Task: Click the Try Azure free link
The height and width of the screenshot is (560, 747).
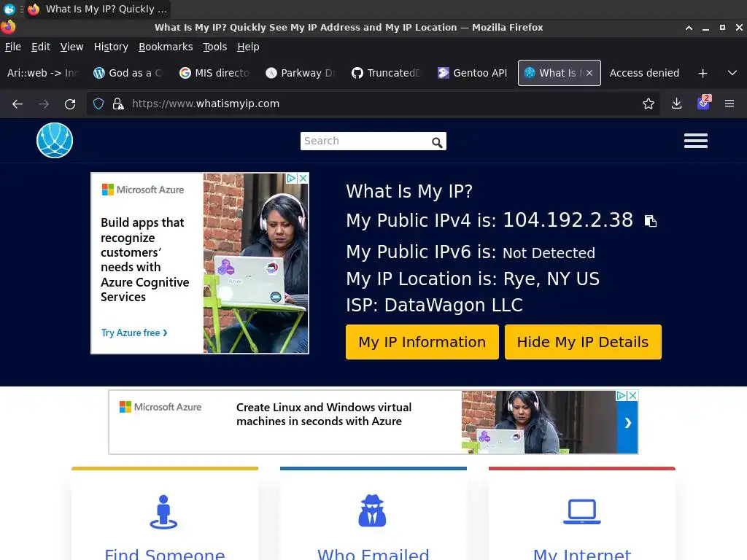Action: tap(134, 332)
